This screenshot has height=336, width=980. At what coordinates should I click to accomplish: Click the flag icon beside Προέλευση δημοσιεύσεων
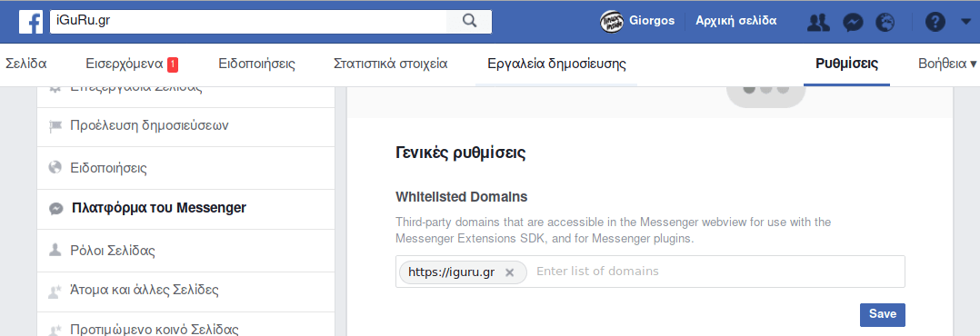click(55, 126)
